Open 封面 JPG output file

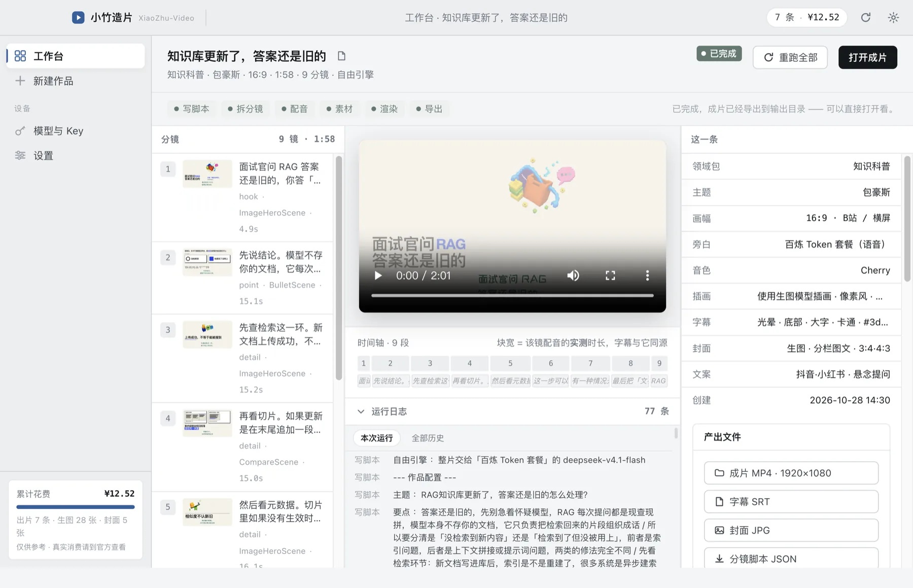[x=791, y=530]
